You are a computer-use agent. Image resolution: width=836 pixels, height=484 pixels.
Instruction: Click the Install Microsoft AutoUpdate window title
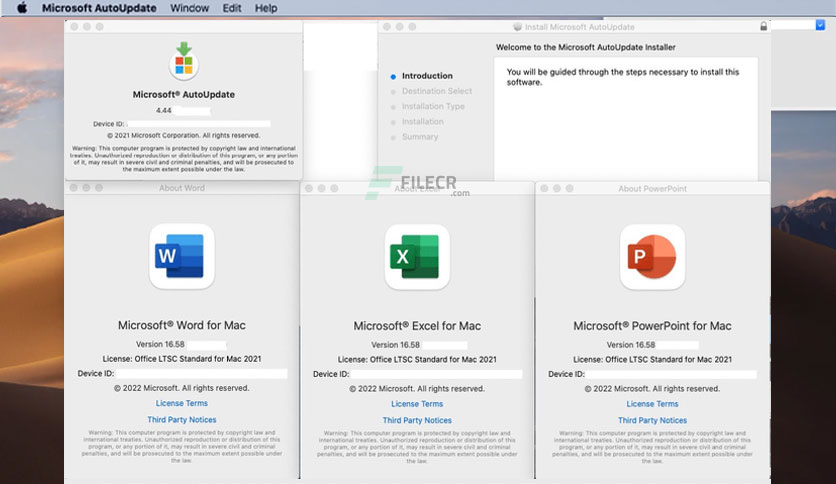point(580,27)
